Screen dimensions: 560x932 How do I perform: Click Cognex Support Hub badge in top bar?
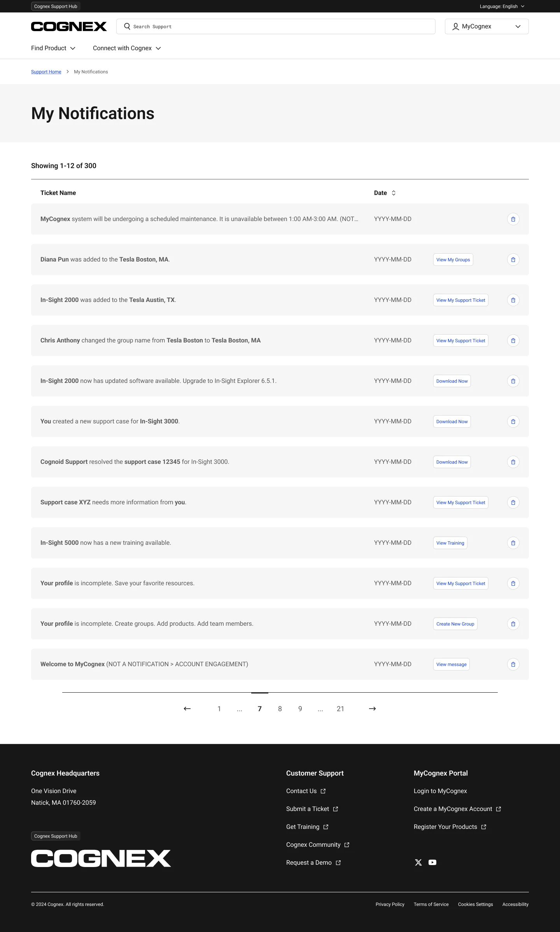coord(56,6)
